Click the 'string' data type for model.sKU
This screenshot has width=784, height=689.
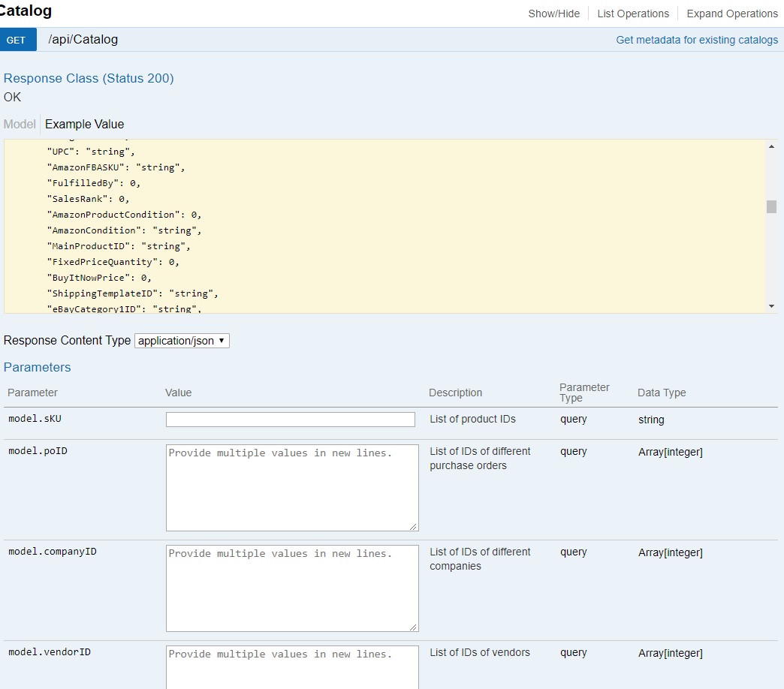651,420
